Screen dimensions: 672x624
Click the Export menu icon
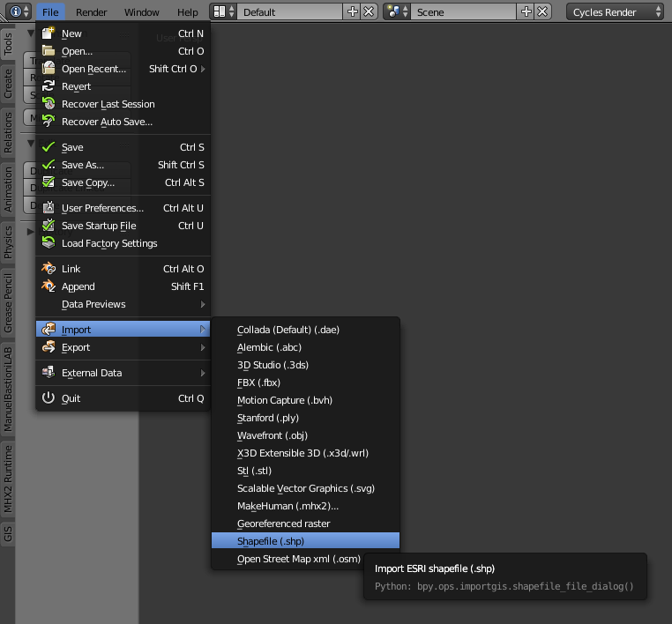(x=49, y=347)
